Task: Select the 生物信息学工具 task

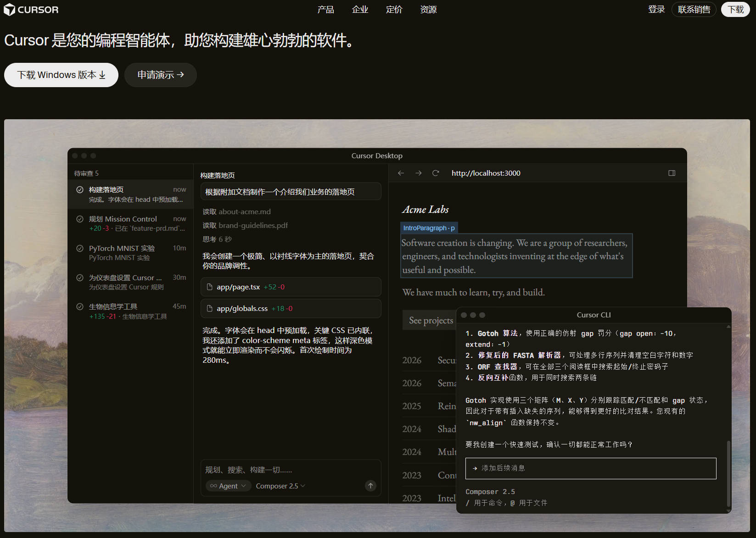Action: (130, 311)
